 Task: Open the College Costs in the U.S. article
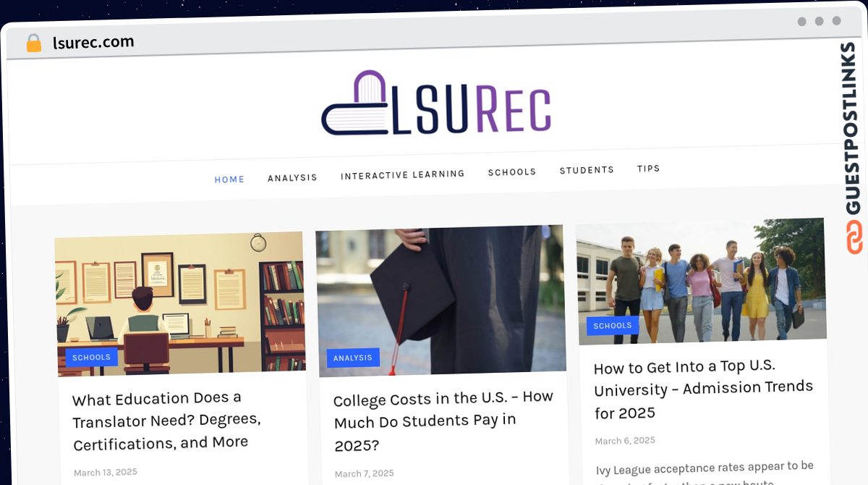click(x=443, y=421)
